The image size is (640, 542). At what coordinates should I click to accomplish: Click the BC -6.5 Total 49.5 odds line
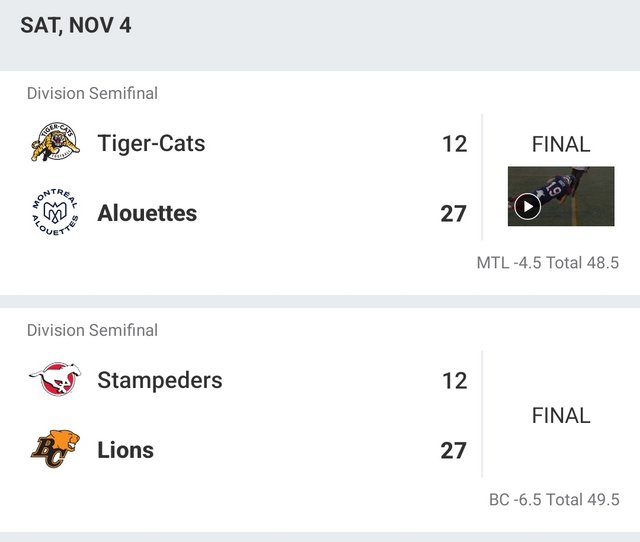click(x=554, y=500)
